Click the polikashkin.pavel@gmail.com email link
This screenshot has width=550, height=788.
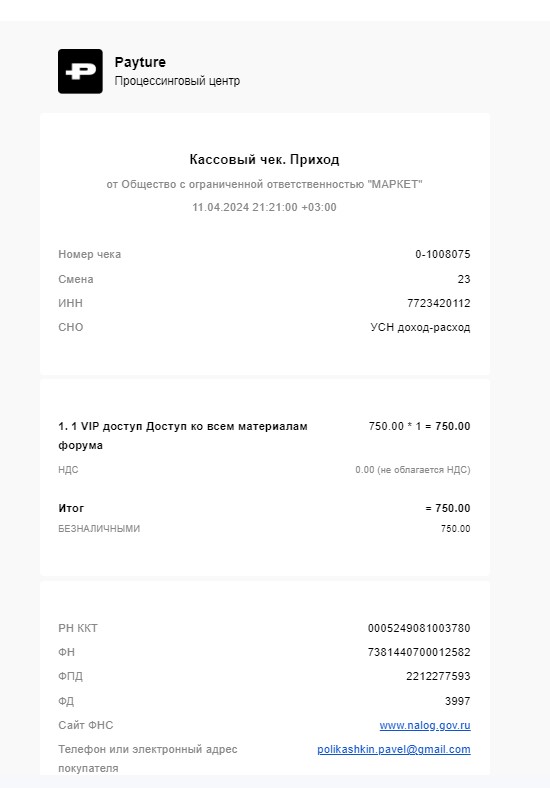coord(394,749)
